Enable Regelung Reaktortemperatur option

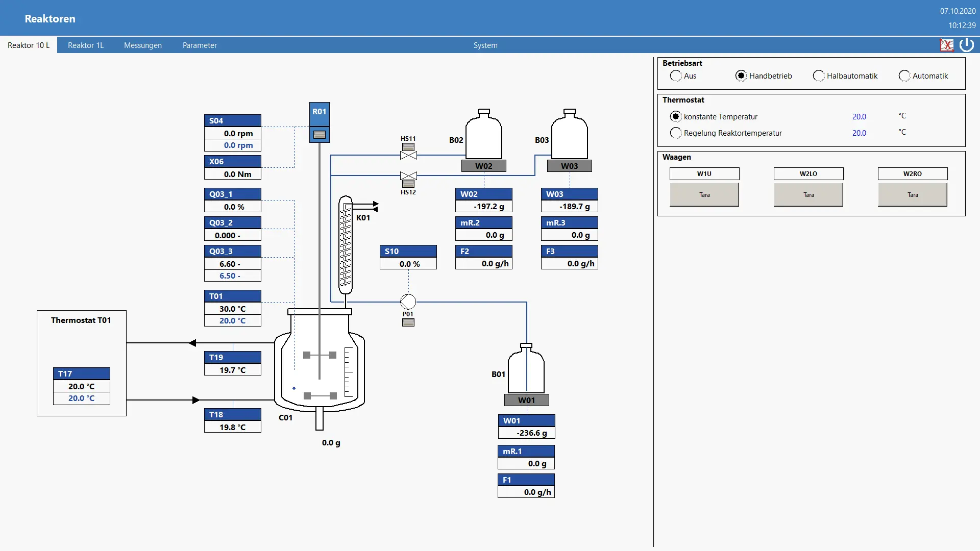(676, 133)
